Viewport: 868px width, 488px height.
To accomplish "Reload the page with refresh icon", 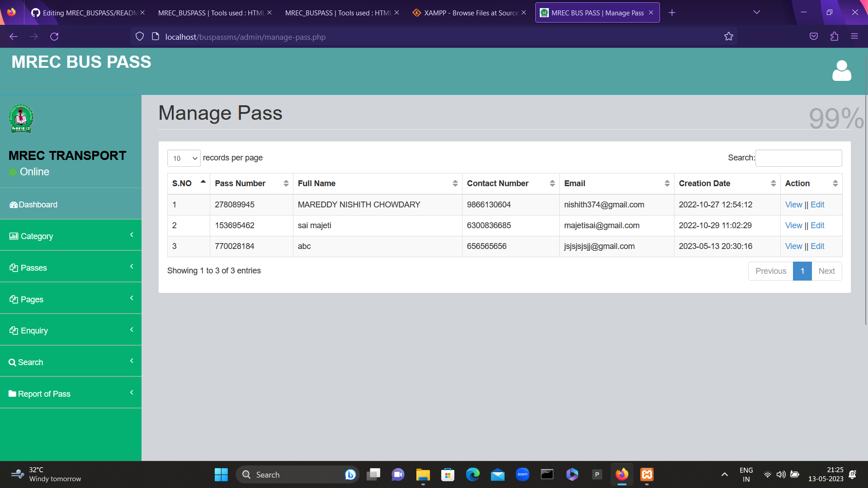I will (x=54, y=37).
